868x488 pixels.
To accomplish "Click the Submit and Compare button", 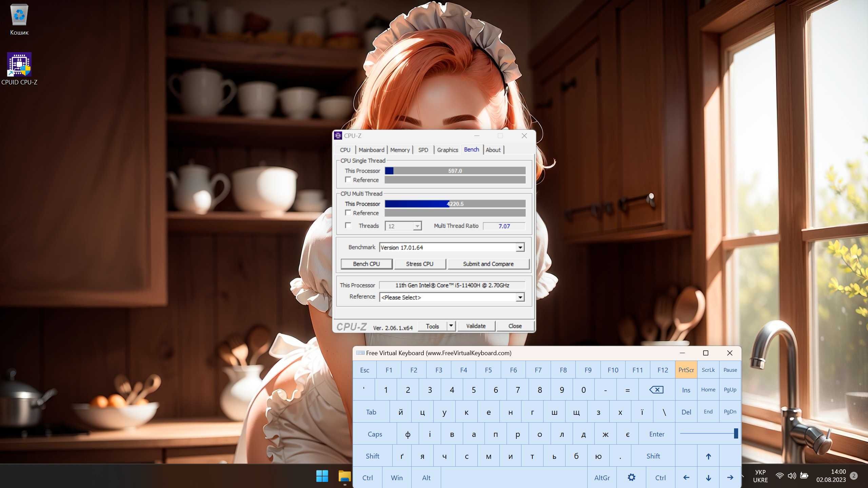I will point(488,263).
